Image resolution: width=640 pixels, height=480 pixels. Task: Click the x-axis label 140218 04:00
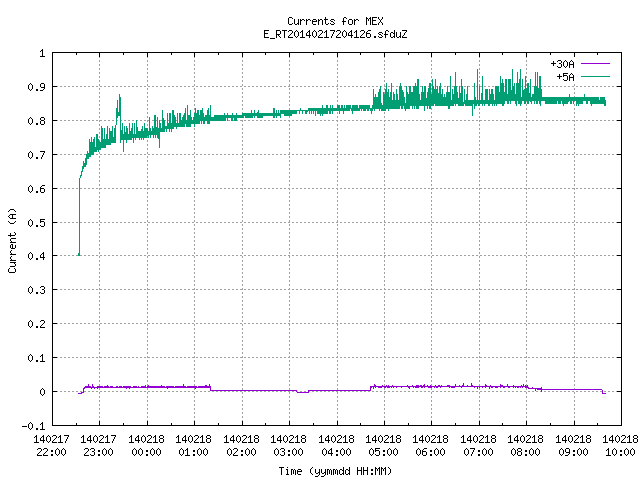[x=336, y=446]
